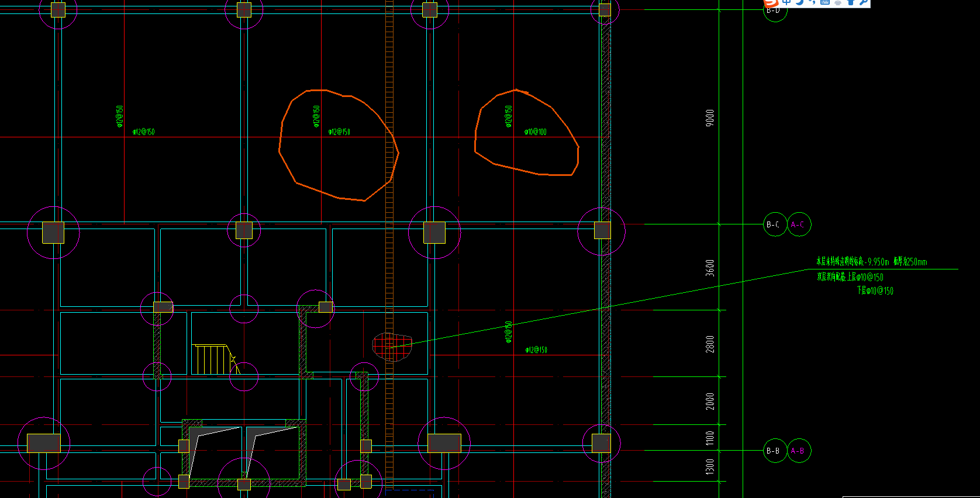Select the 3600 dimension text
The height and width of the screenshot is (498, 980).
tap(710, 268)
